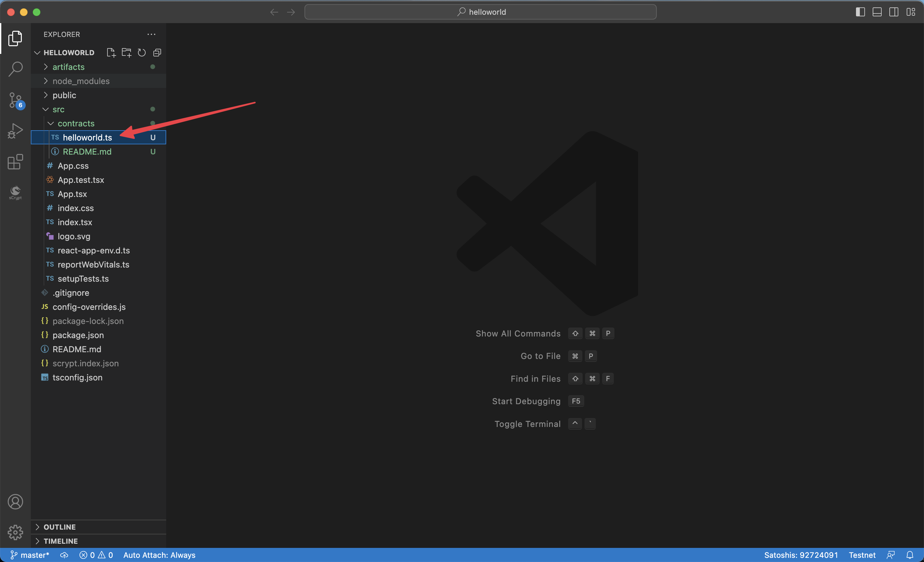
Task: Click the helloworld command center search box
Action: coord(480,12)
